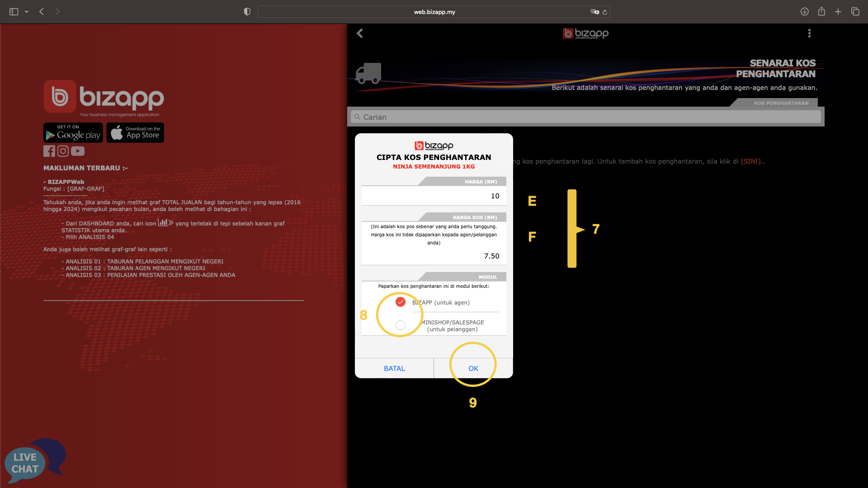This screenshot has height=488, width=868.
Task: Go back with Safari back arrow
Action: (x=42, y=12)
